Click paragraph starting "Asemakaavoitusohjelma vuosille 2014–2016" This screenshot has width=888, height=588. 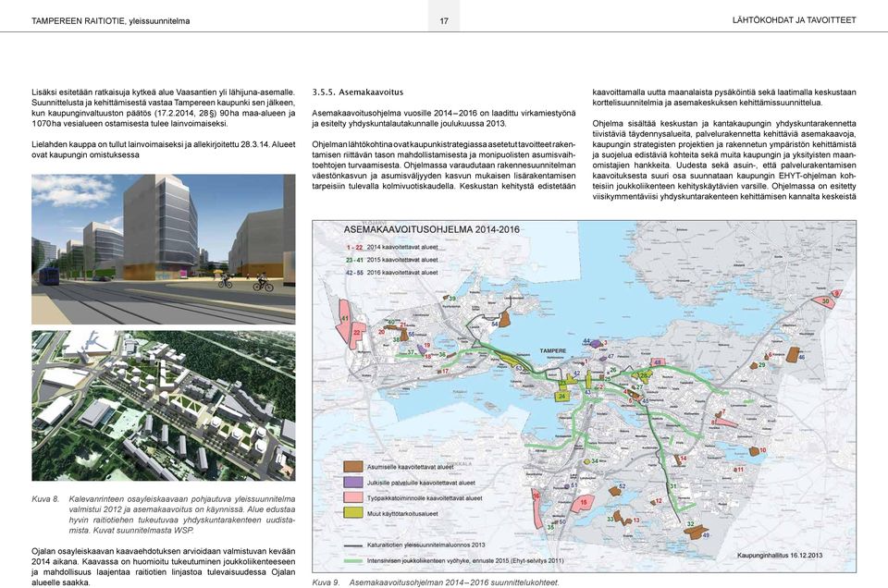444,118
